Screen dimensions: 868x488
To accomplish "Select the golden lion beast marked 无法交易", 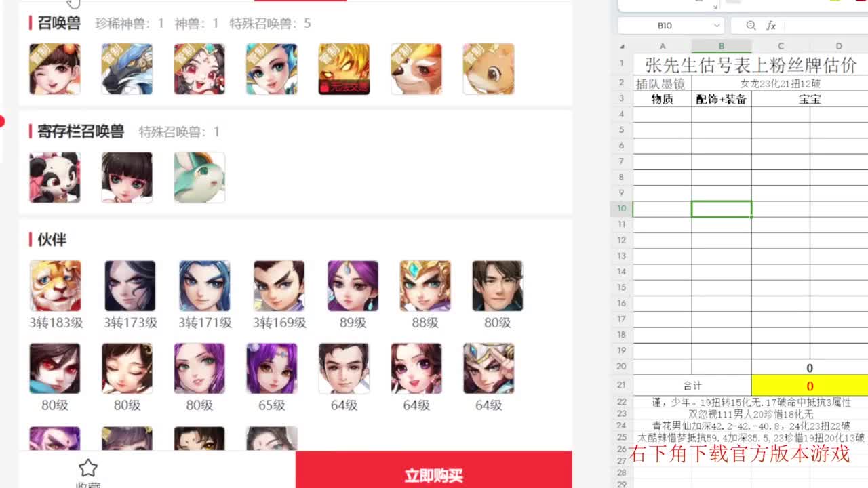I will click(344, 69).
